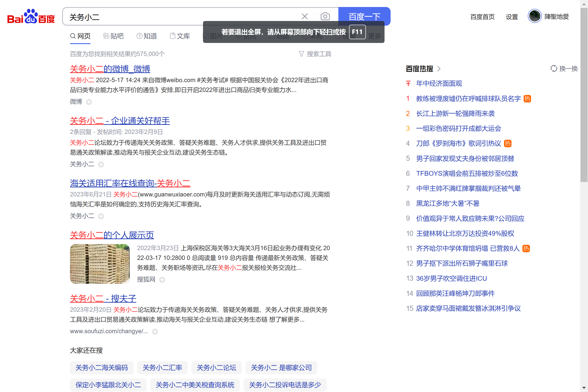This screenshot has width=588, height=392.
Task: Open hot search 王健林转让北京万达投资49%股权
Action: point(465,234)
